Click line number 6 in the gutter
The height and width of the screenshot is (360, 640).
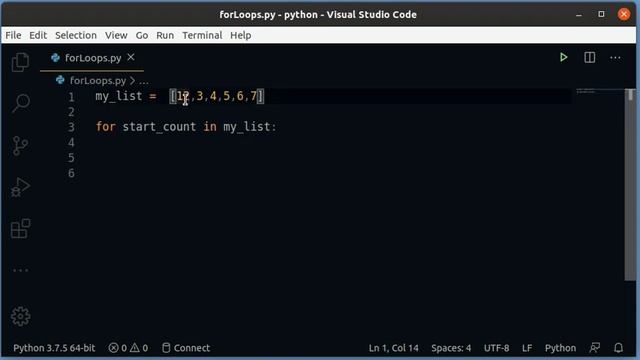(x=71, y=173)
